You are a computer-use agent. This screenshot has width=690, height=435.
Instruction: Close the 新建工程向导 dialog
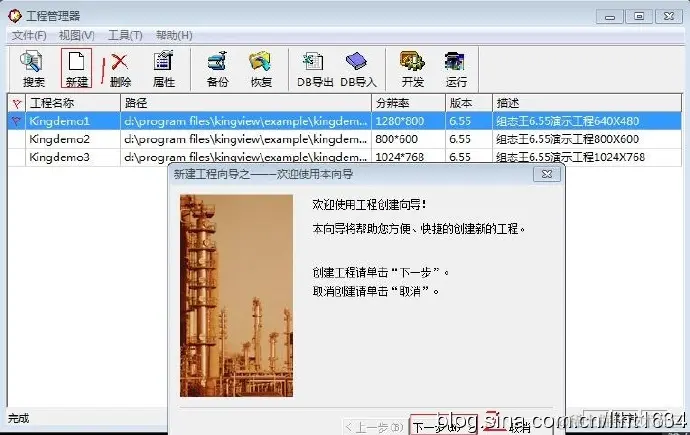click(547, 174)
